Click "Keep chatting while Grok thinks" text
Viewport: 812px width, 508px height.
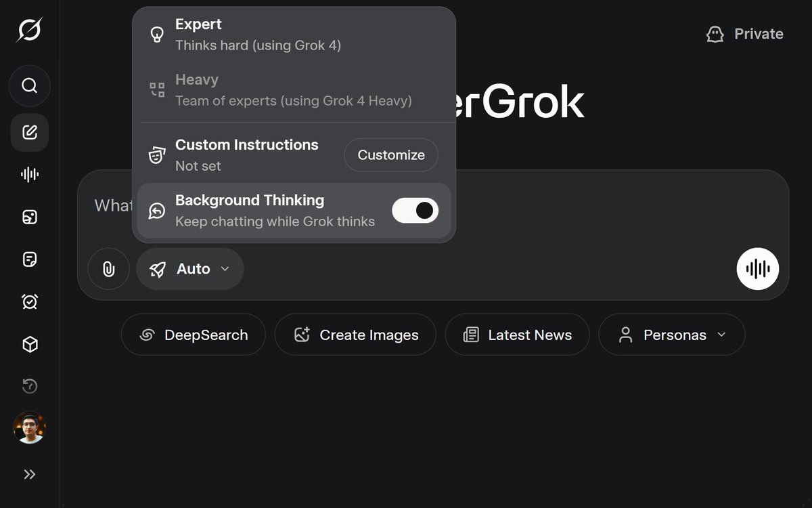tap(275, 221)
